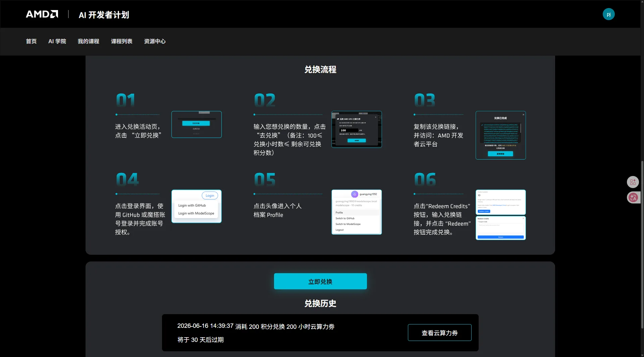Open the floating apps grid icon

[x=633, y=182]
